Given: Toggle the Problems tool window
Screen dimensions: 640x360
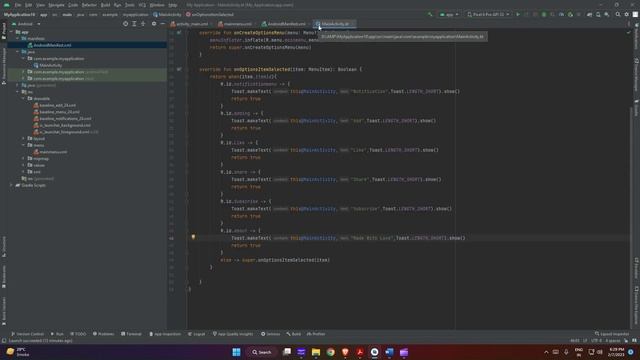Looking at the screenshot, I should coord(103,334).
